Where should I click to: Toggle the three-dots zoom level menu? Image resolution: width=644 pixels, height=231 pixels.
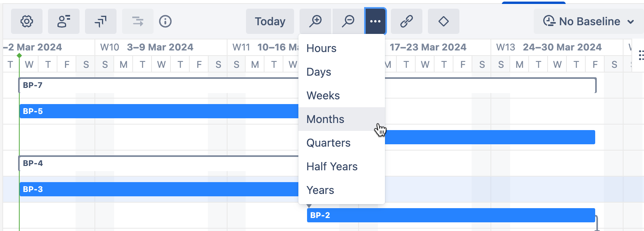coord(376,21)
